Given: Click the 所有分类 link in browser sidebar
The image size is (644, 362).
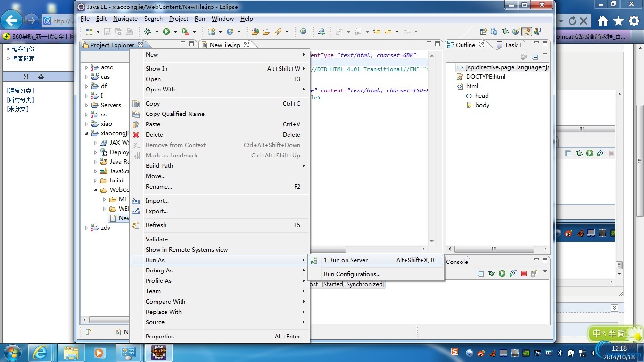Looking at the screenshot, I should coord(20,100).
